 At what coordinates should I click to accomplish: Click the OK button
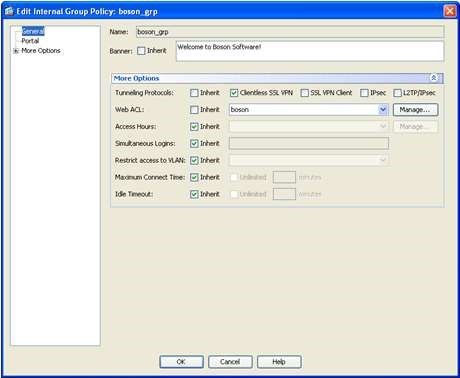pyautogui.click(x=181, y=362)
